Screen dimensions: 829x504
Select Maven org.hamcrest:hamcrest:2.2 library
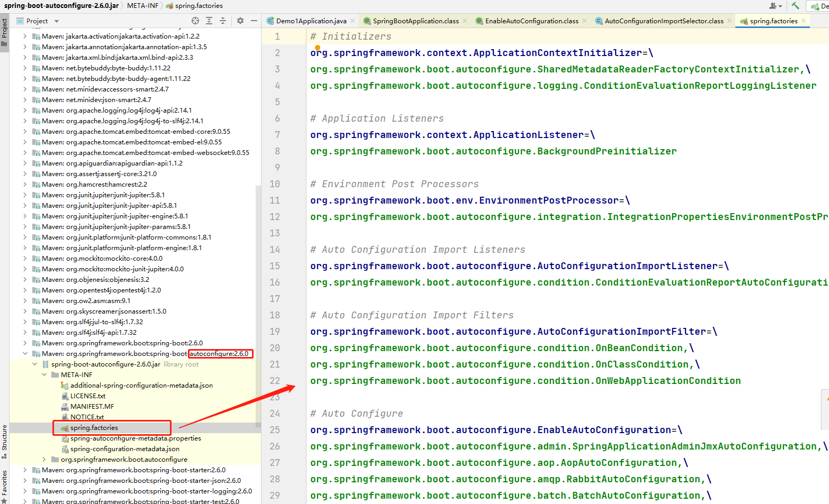(x=94, y=184)
